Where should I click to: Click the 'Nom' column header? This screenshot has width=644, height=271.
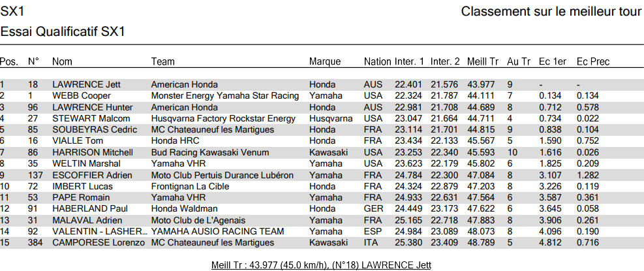click(62, 61)
